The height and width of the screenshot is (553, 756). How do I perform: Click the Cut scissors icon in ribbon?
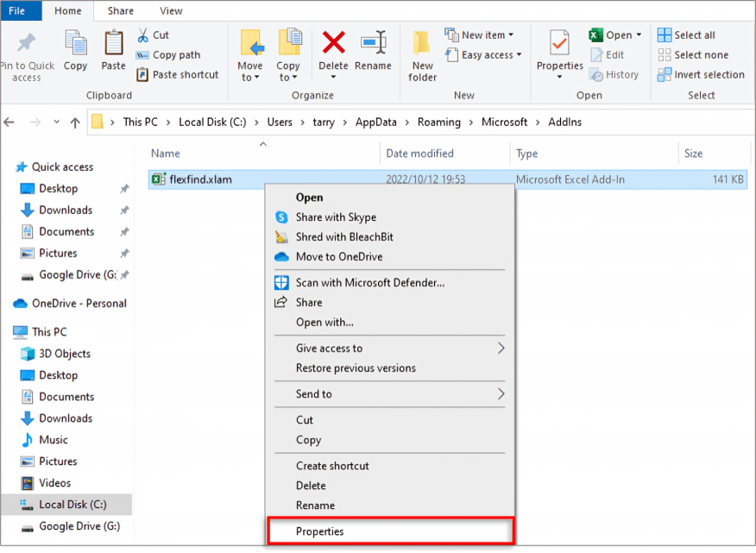[143, 35]
